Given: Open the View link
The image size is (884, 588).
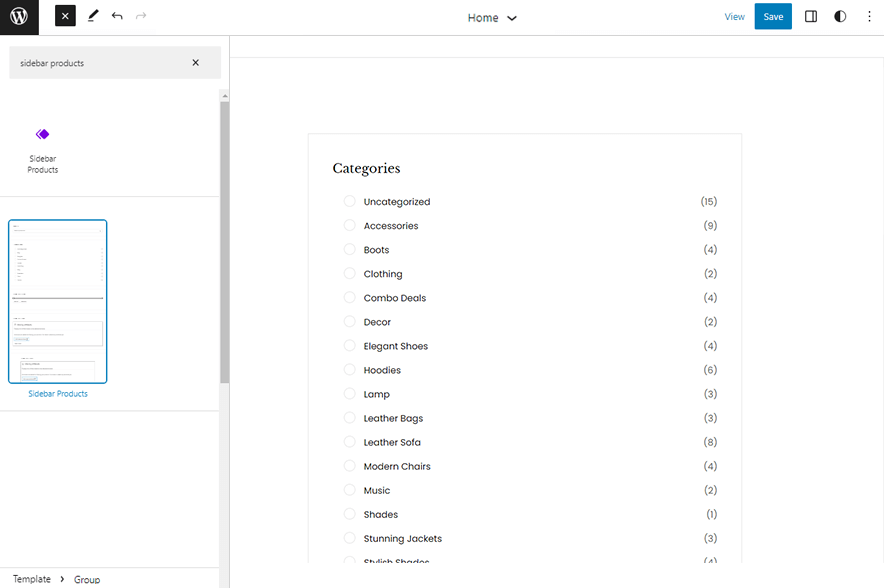Looking at the screenshot, I should point(734,16).
